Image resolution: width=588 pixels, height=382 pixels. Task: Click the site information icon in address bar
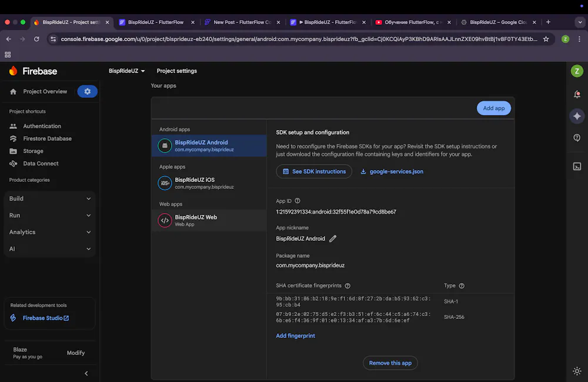pos(54,39)
